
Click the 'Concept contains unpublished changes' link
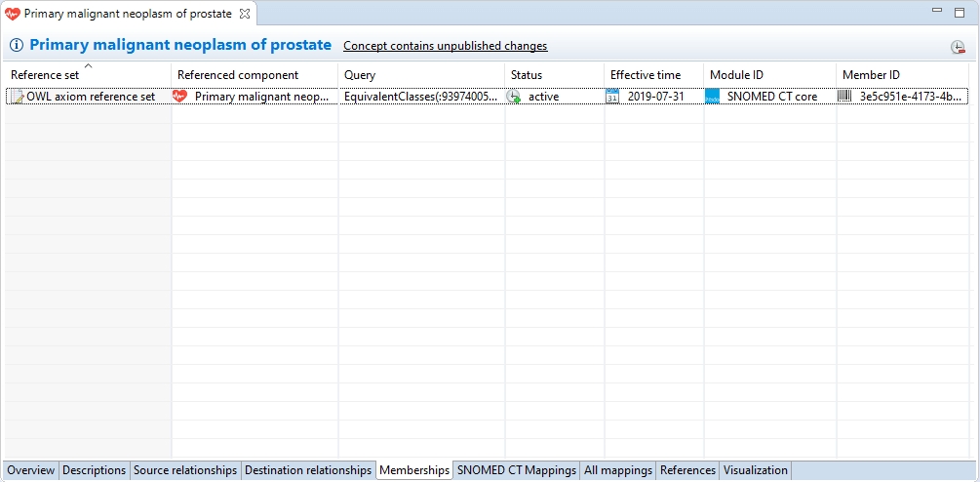[x=445, y=46]
